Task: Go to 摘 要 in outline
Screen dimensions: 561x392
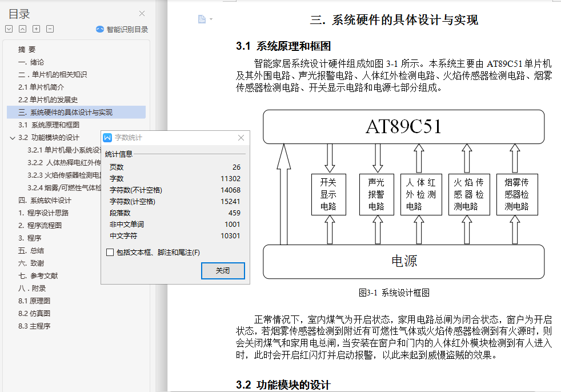Action: [27, 49]
